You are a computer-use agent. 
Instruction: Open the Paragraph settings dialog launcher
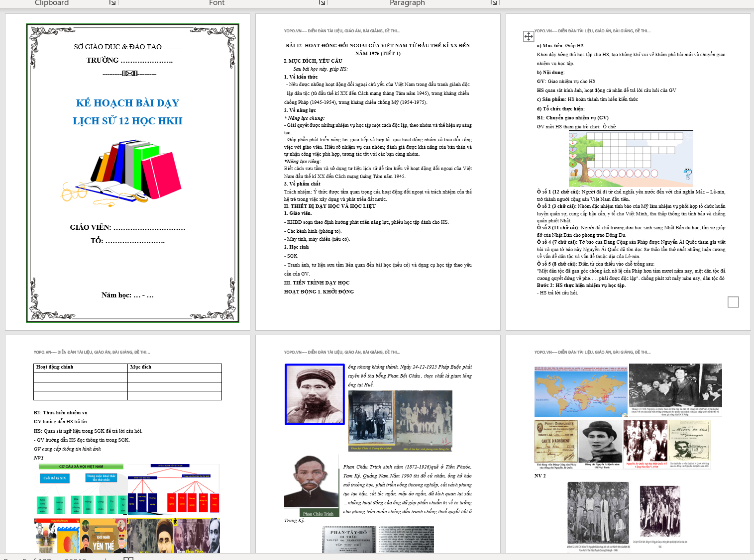(494, 3)
